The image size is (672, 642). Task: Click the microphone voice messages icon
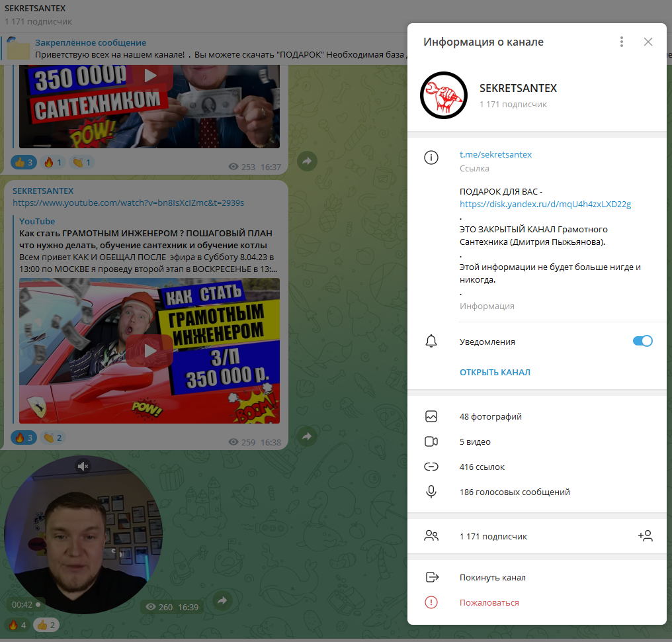(431, 492)
